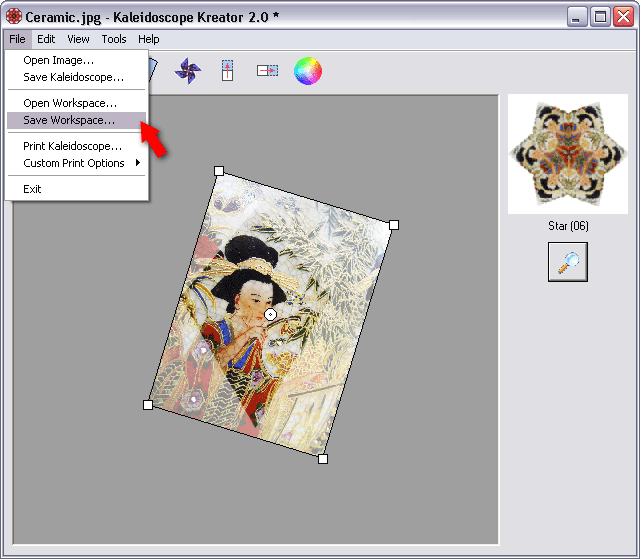Select Open Workspace… menu entry

click(x=76, y=103)
